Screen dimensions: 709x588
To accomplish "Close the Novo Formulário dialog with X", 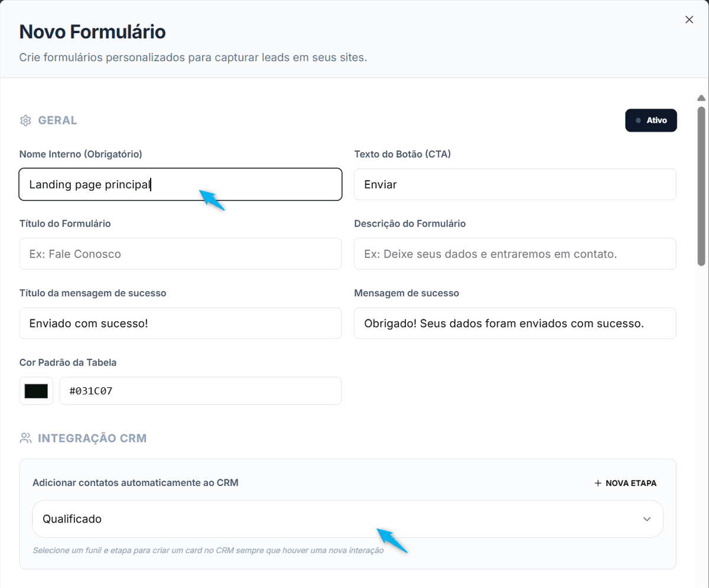I will coord(689,19).
